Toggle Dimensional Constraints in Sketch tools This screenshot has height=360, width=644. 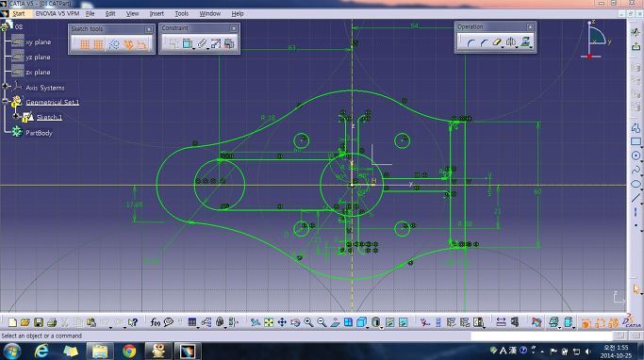[x=142, y=44]
